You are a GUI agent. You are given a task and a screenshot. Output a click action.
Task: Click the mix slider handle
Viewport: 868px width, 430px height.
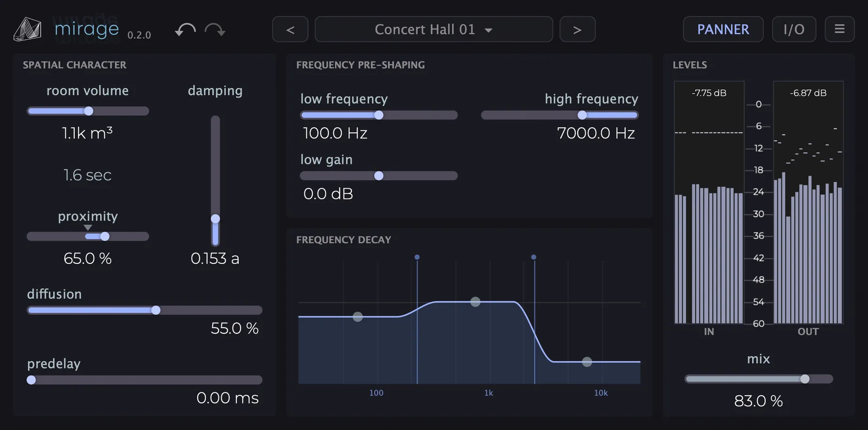805,379
